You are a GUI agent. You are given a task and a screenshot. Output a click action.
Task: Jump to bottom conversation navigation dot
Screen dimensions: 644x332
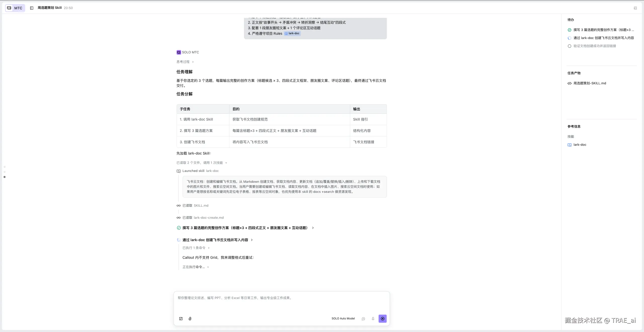[x=5, y=177]
